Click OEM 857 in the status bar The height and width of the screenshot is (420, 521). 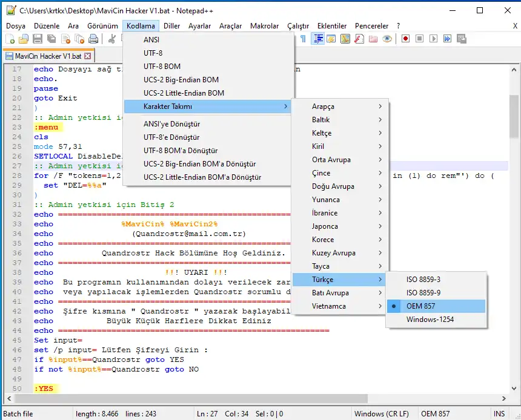click(x=435, y=414)
